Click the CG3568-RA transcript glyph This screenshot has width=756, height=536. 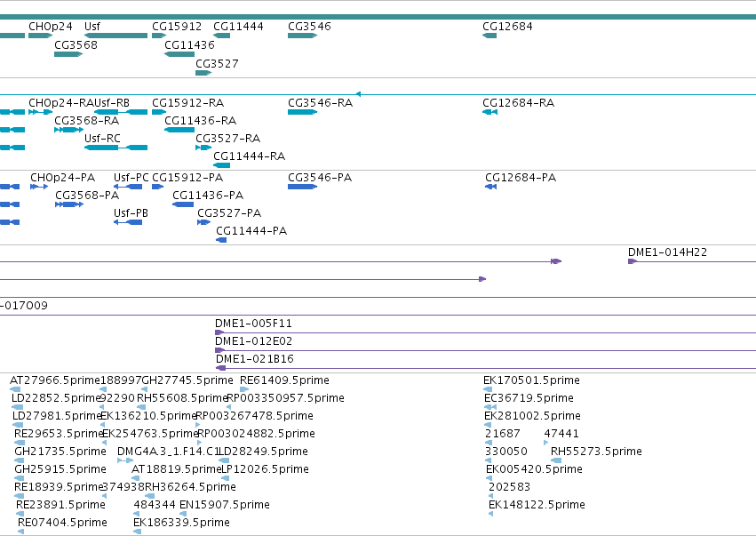pyautogui.click(x=69, y=130)
